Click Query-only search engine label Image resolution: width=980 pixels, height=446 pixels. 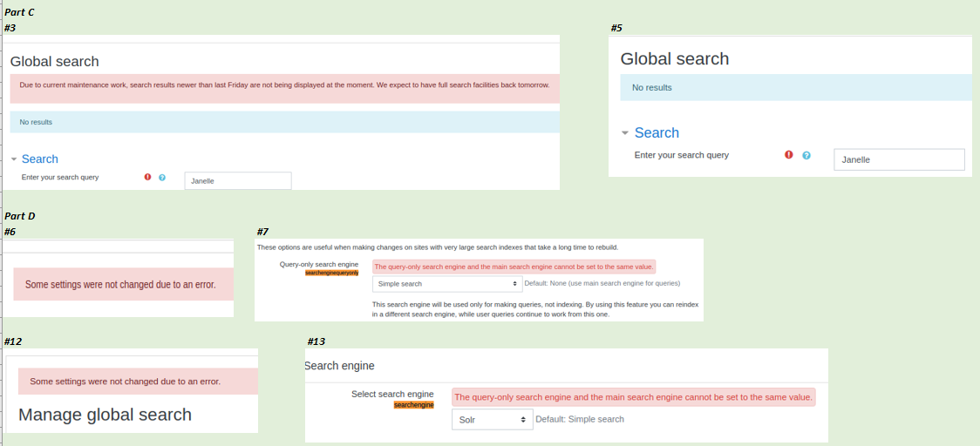point(319,265)
